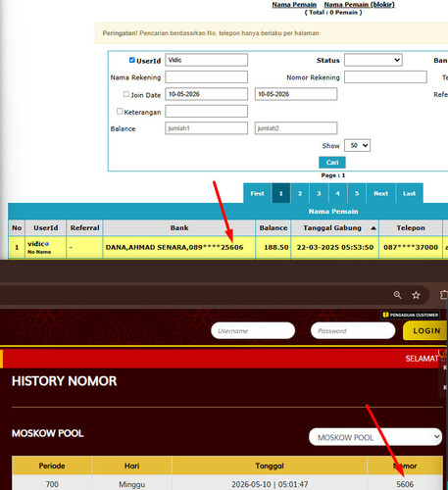Click the UserId field containing Vidic
Viewport: 448px width, 490px height.
point(206,60)
